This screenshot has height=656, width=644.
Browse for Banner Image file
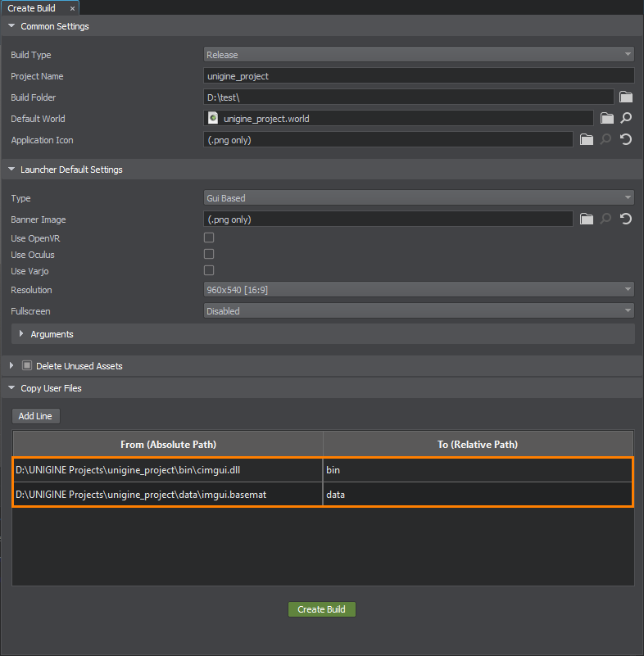pos(586,219)
